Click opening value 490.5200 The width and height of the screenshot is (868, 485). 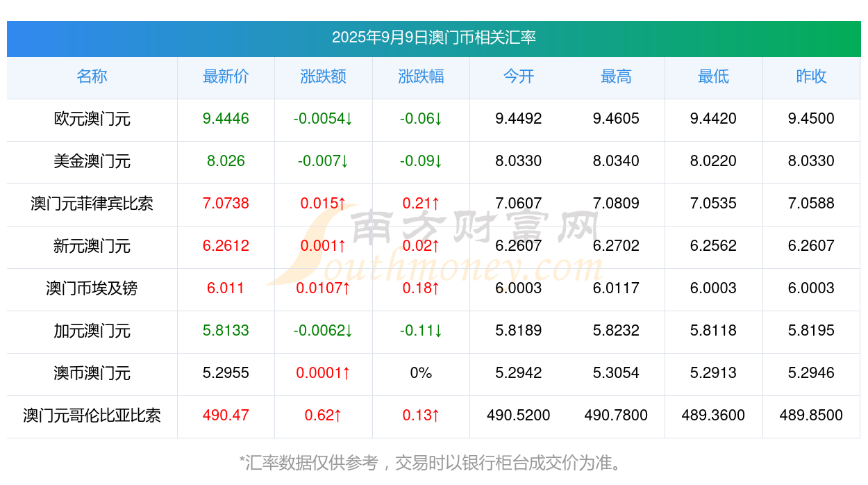click(519, 416)
